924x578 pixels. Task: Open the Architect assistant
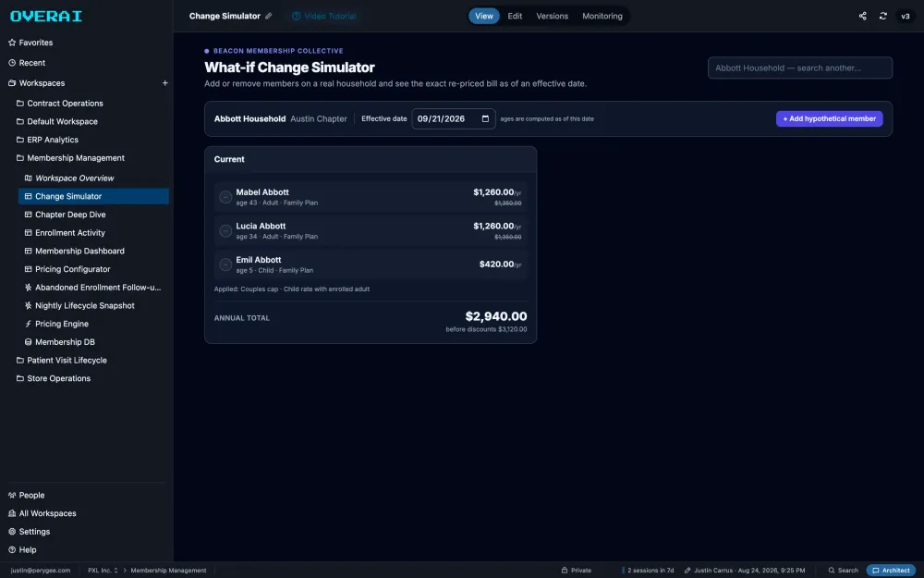click(891, 571)
